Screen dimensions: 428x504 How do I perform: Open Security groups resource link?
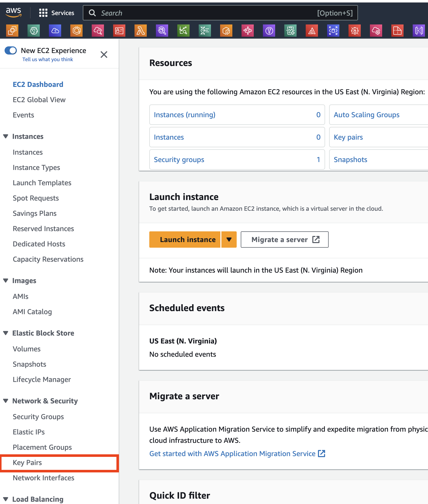[179, 160]
